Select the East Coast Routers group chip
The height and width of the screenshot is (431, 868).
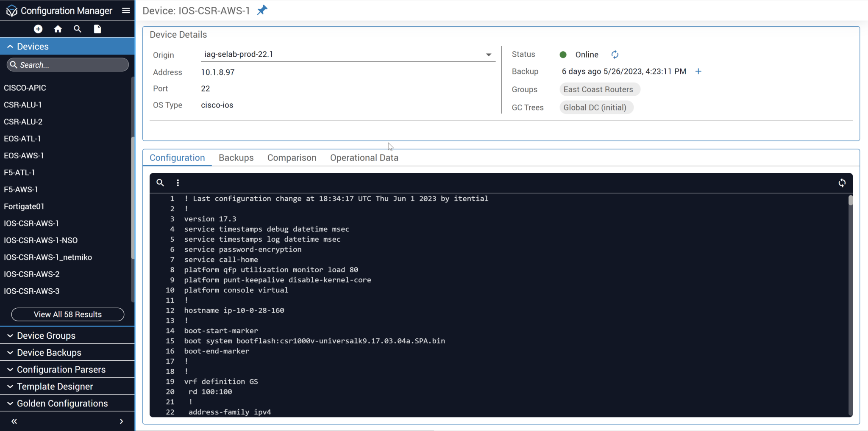click(598, 89)
